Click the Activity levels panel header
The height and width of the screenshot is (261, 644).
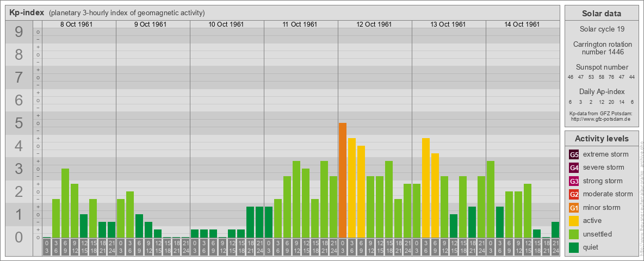coord(601,139)
